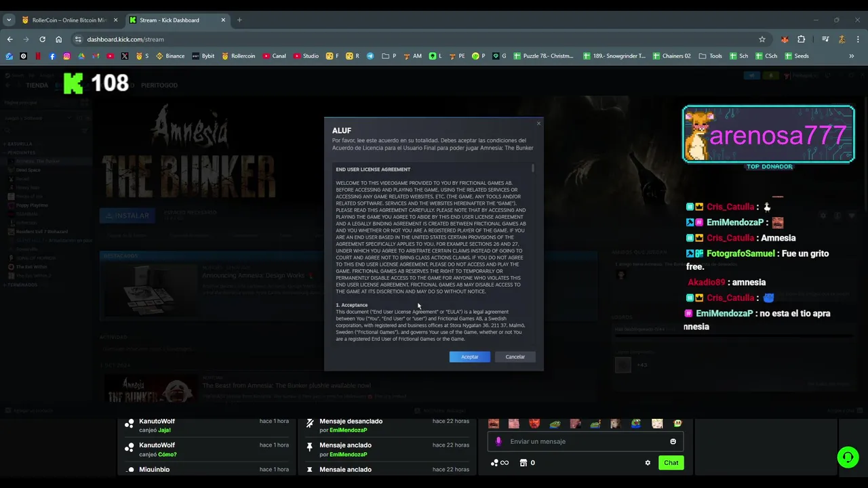Viewport: 868px width, 488px height.
Task: Open the tab search dropdown arrow
Action: click(9, 20)
